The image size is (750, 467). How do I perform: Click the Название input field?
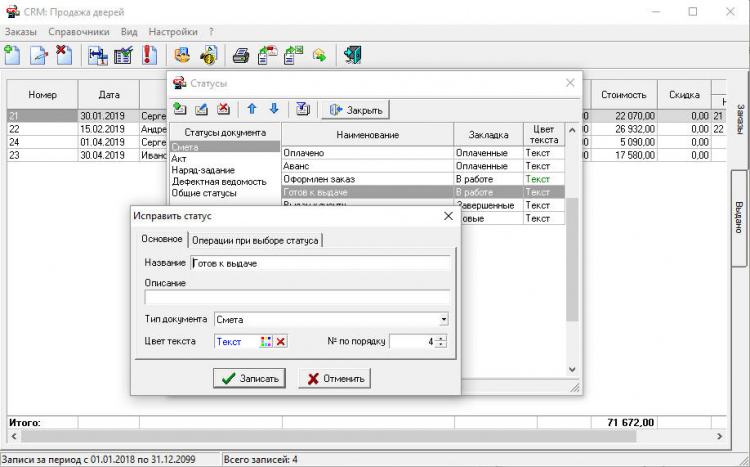click(319, 263)
